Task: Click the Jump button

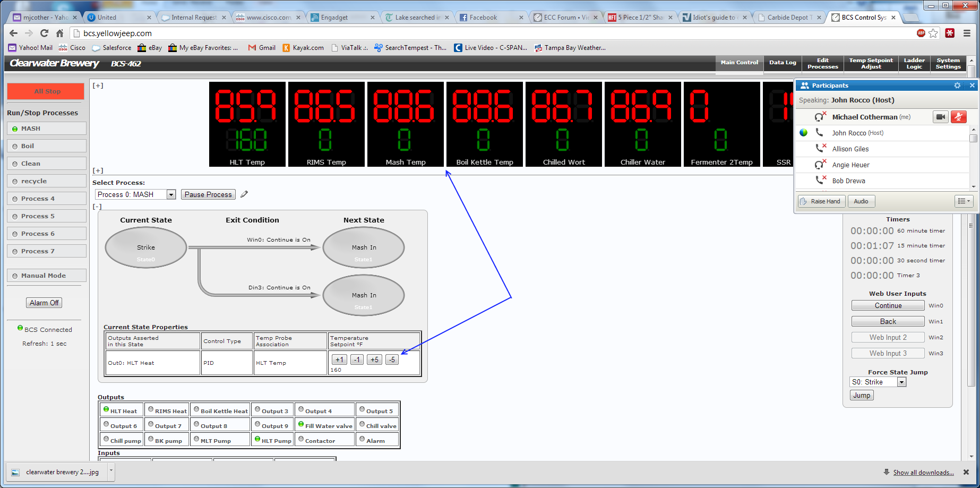Action: (862, 395)
